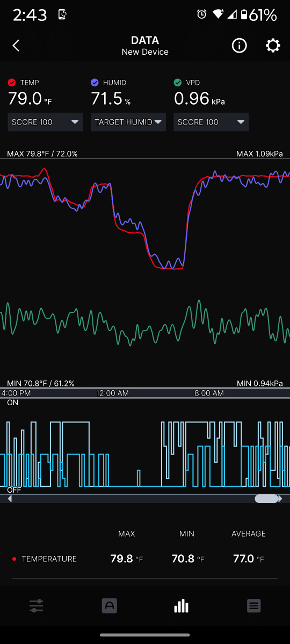The height and width of the screenshot is (644, 290).
Task: Tap the alarm clock status icon
Action: [x=202, y=14]
